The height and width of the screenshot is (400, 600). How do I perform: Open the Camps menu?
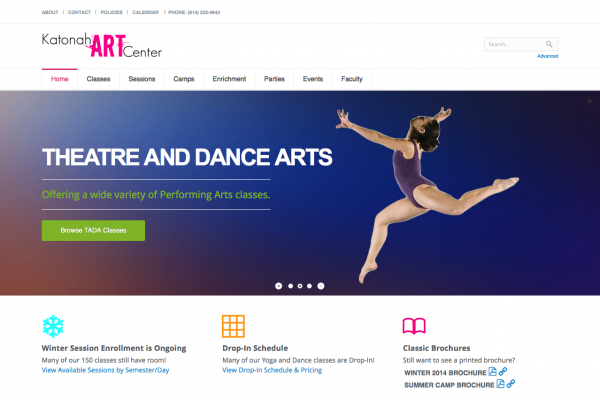(x=184, y=79)
